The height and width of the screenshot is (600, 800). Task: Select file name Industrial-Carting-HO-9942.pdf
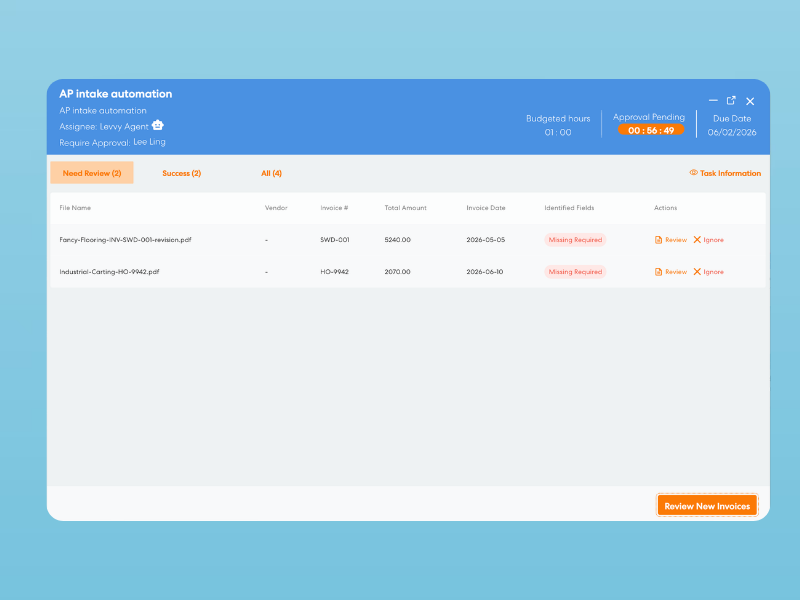[109, 272]
